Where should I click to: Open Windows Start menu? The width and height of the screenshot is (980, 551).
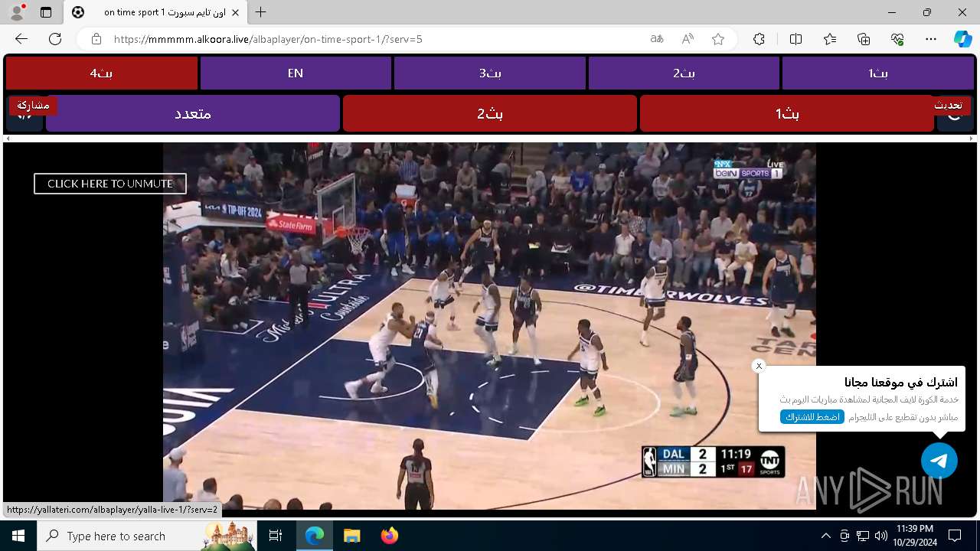[18, 536]
